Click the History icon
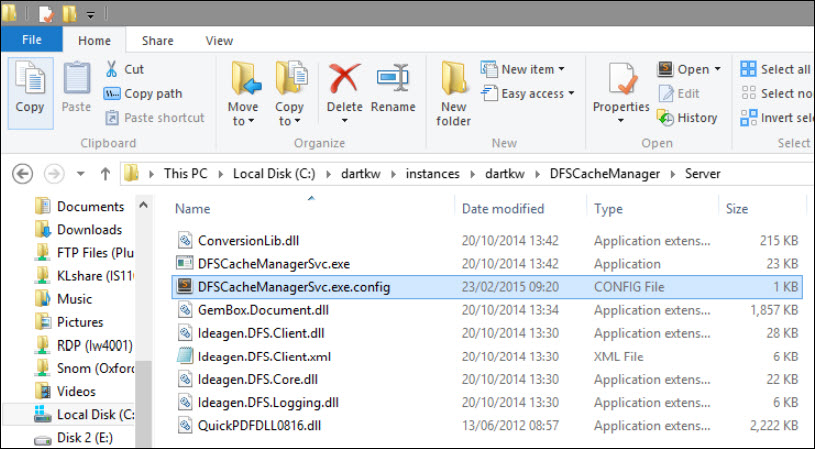 click(665, 117)
